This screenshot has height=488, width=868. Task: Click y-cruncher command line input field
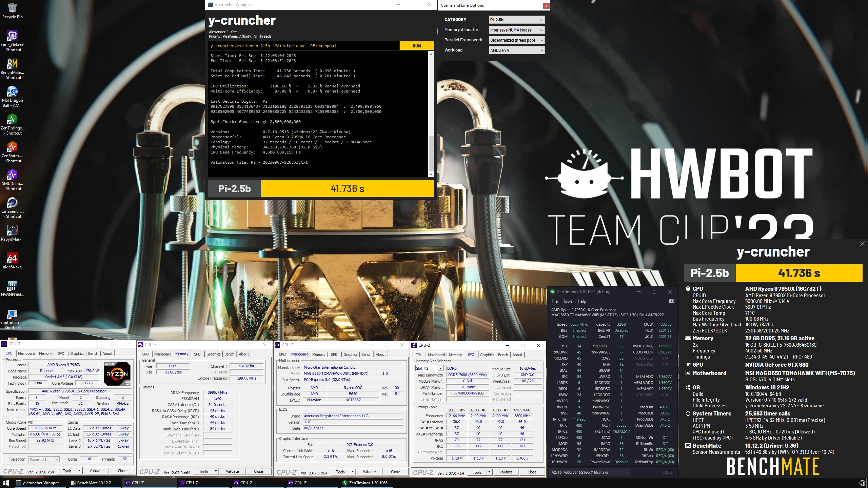click(x=303, y=46)
